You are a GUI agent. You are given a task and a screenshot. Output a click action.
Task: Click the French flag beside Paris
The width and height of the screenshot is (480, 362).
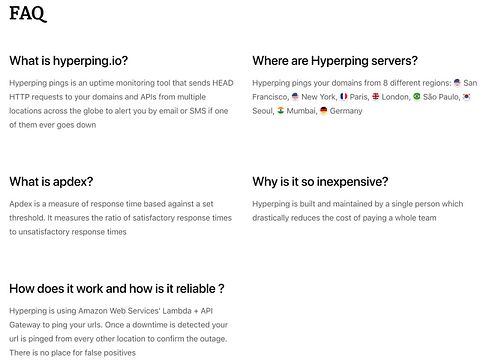343,96
